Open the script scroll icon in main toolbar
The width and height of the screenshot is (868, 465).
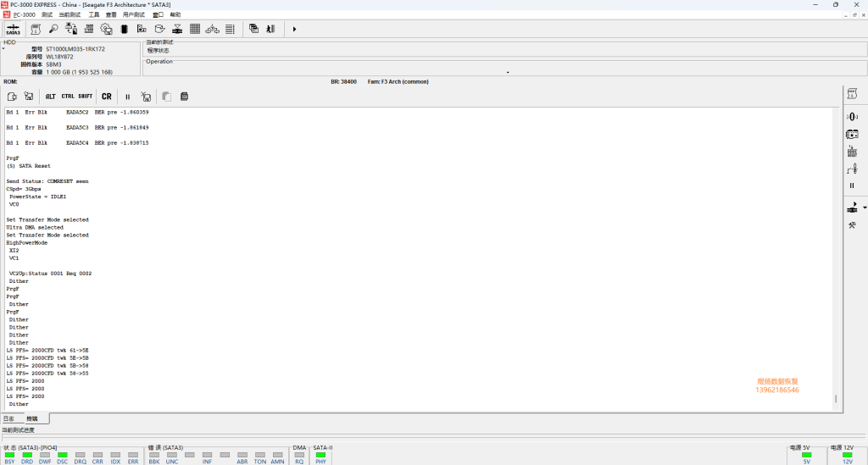[x=36, y=30]
